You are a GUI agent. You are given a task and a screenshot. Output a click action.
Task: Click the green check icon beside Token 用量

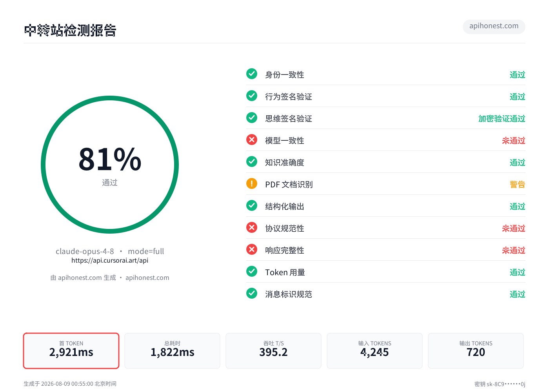click(252, 271)
